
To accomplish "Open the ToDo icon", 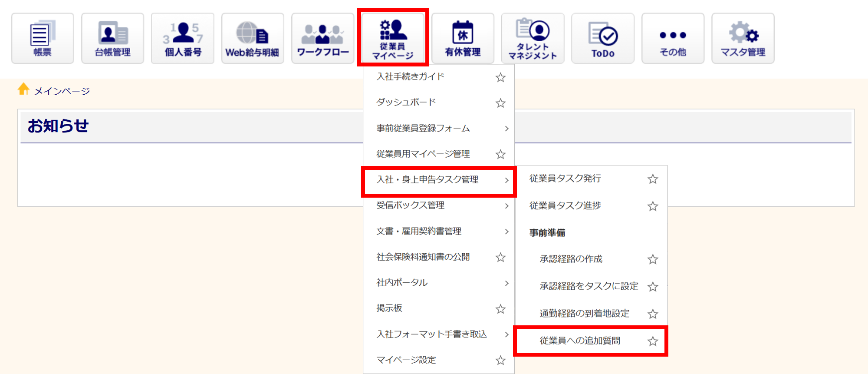I will coord(603,38).
